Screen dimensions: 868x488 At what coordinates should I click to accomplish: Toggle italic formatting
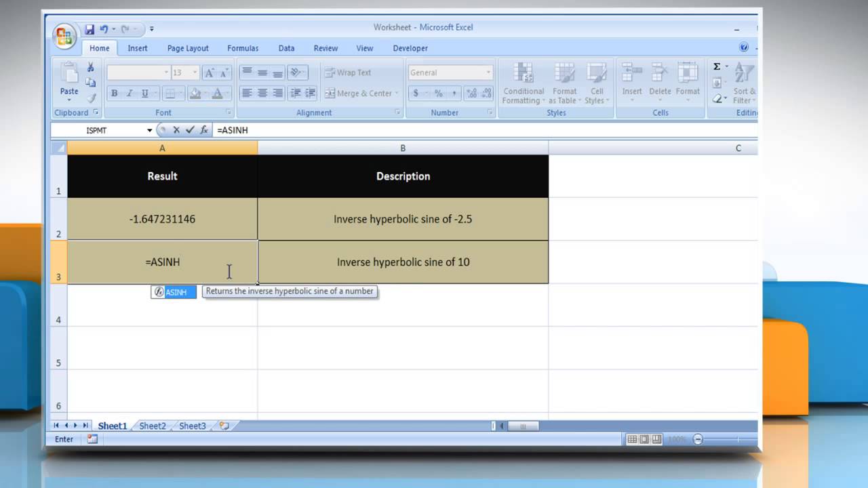(x=129, y=94)
